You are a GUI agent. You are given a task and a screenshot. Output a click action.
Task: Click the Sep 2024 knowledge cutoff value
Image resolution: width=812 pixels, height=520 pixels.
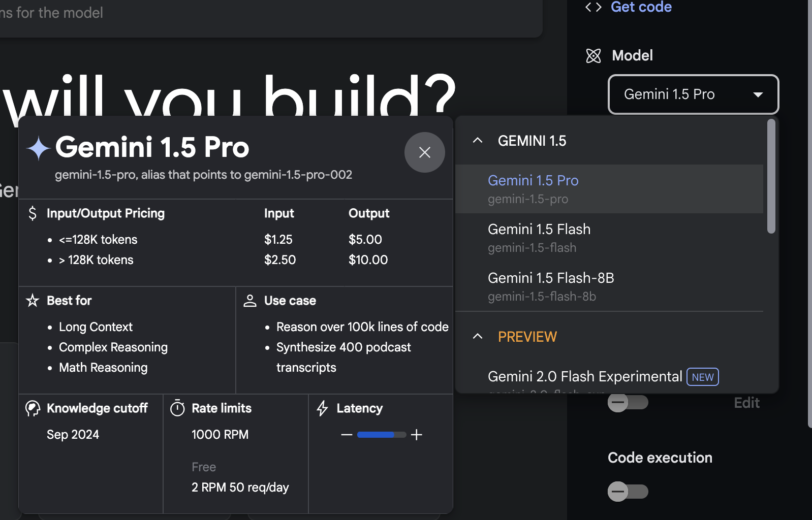[x=73, y=435]
